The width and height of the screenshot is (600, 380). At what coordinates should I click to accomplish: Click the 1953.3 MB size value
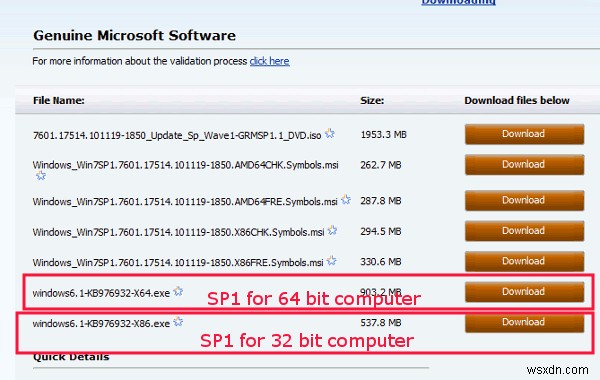[x=383, y=135]
